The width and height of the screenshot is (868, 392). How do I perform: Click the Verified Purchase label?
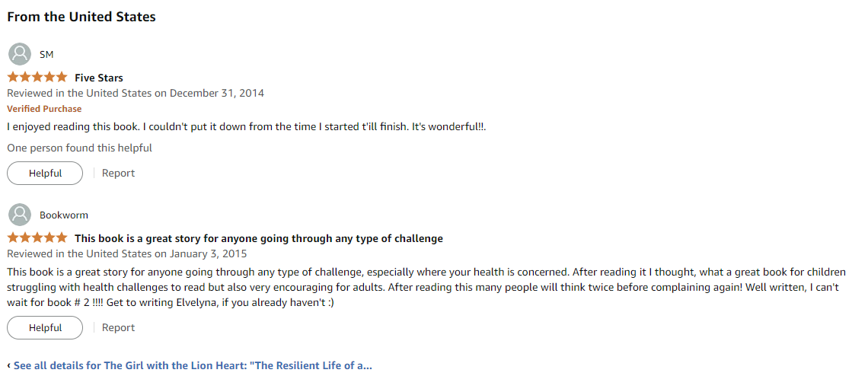(44, 109)
